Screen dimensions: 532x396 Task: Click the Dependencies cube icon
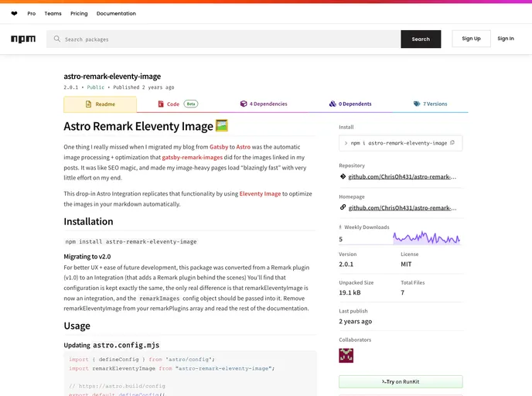point(244,104)
